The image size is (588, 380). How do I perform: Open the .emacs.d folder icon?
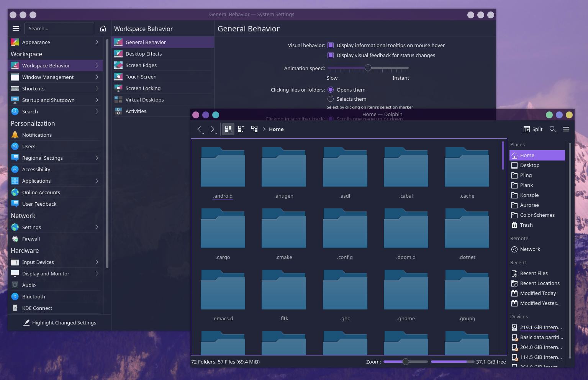(223, 289)
